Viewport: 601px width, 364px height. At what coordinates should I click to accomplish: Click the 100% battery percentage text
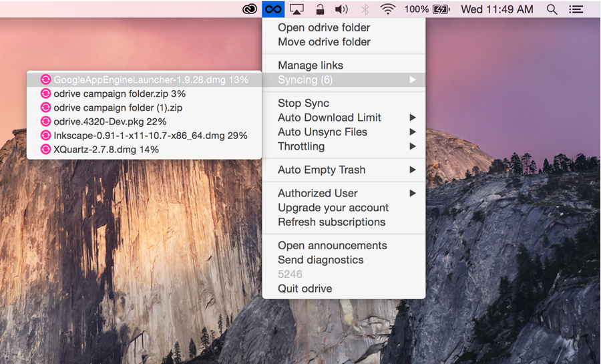point(416,9)
